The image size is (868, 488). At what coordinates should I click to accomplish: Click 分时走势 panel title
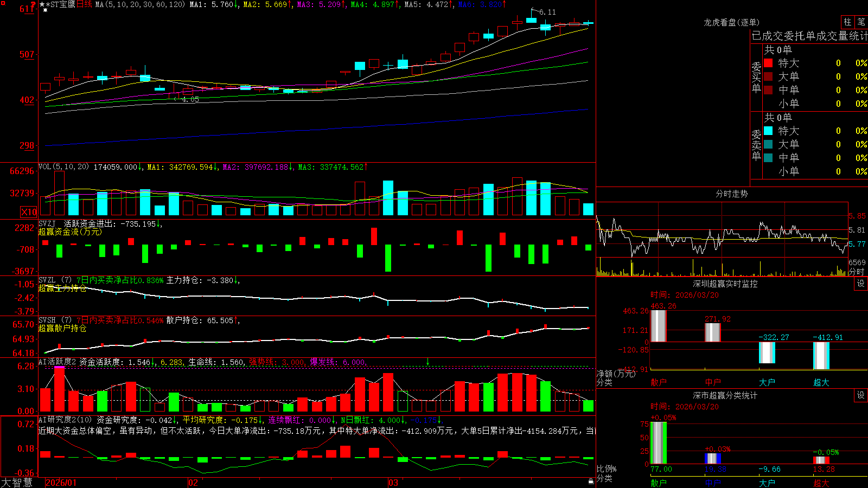tap(731, 194)
